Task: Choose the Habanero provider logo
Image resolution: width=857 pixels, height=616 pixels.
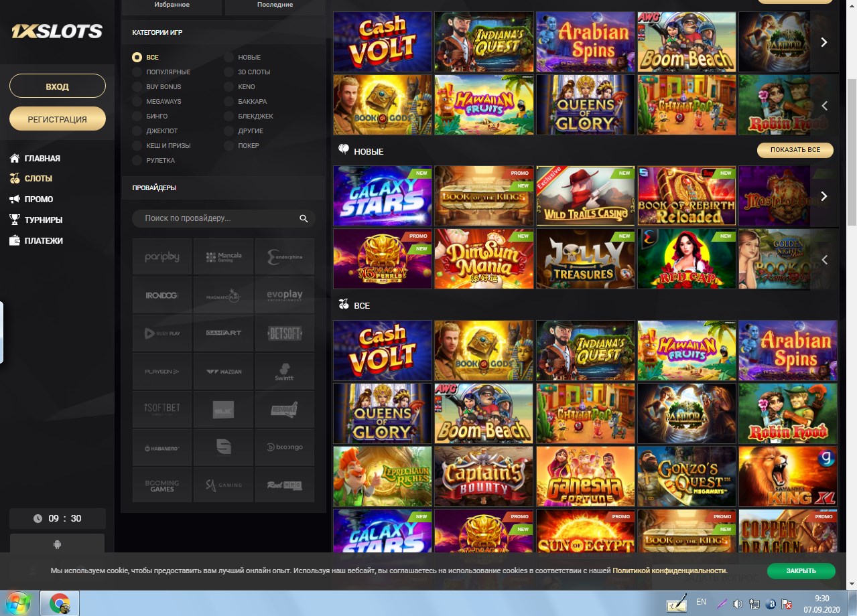Action: [x=162, y=448]
